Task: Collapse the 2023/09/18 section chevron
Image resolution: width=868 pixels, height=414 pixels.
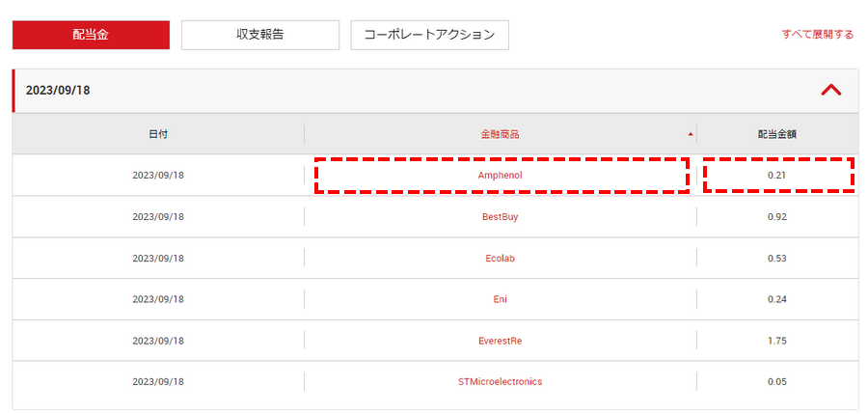Action: point(831,91)
